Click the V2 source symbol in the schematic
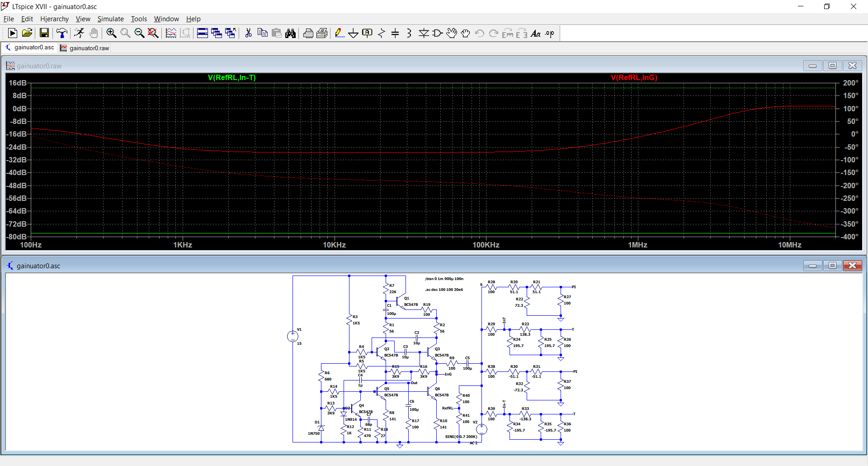Viewport: 868px width, 466px height. [x=481, y=429]
